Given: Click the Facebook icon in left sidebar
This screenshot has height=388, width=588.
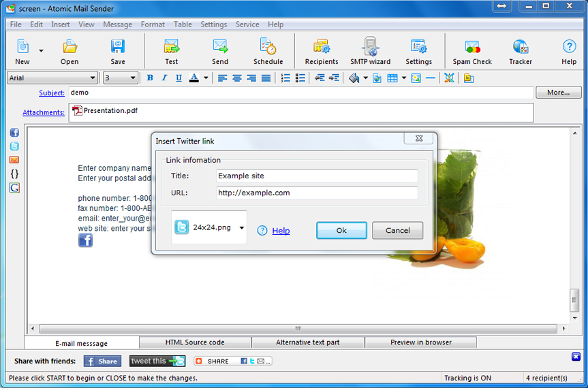Looking at the screenshot, I should click(14, 132).
